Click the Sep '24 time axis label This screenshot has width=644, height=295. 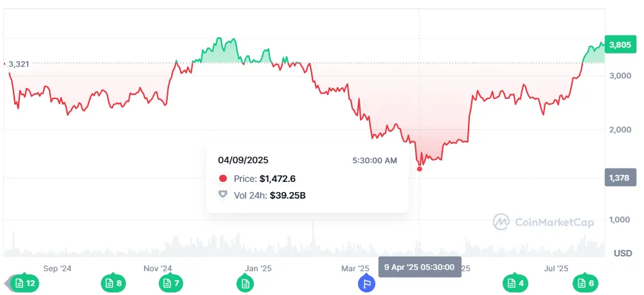point(57,269)
